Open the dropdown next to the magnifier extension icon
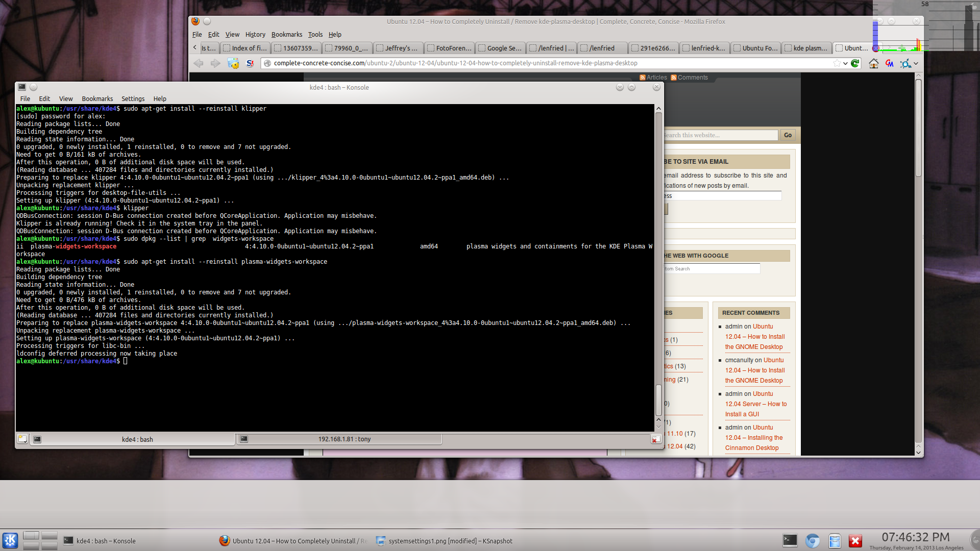The image size is (980, 551). click(x=916, y=63)
